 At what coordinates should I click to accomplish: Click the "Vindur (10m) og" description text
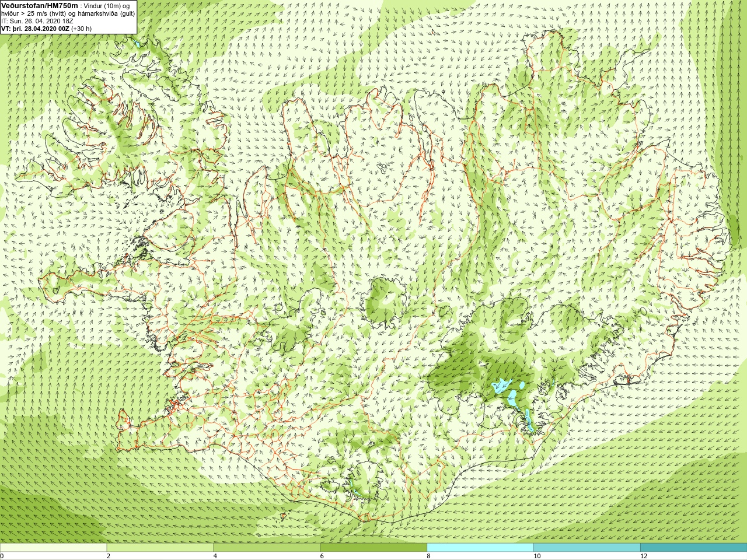(x=107, y=5)
